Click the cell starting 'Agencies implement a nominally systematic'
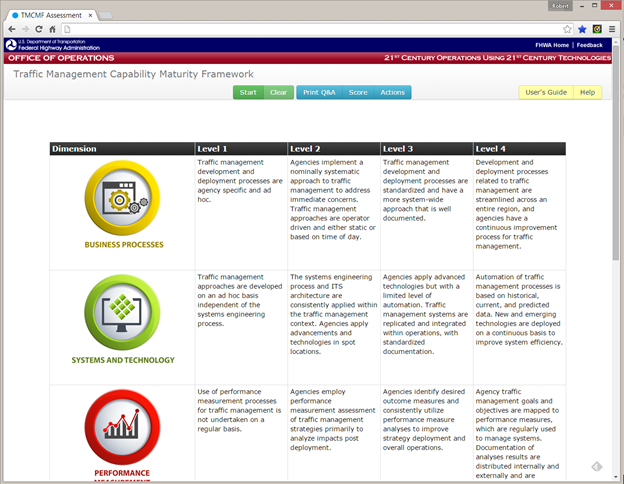The image size is (624, 484). tap(334, 213)
